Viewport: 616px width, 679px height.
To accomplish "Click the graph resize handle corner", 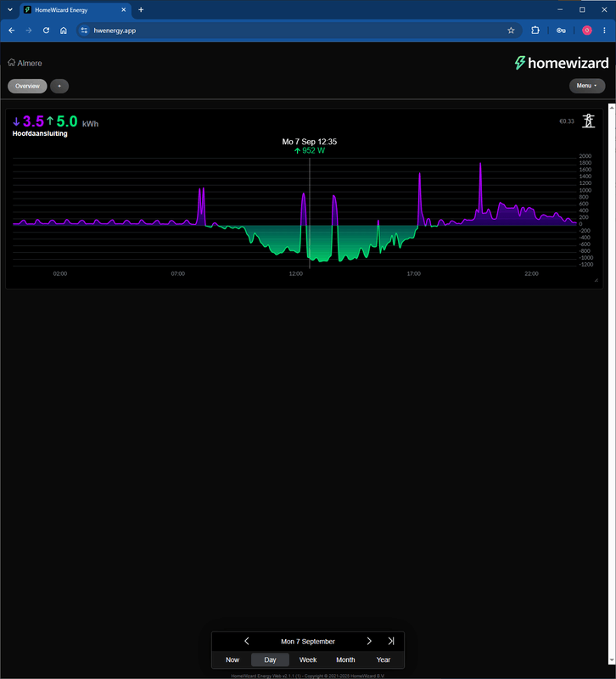I will [x=596, y=280].
